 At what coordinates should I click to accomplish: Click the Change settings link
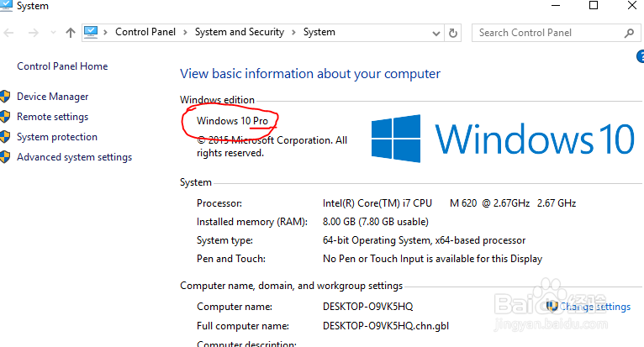595,307
